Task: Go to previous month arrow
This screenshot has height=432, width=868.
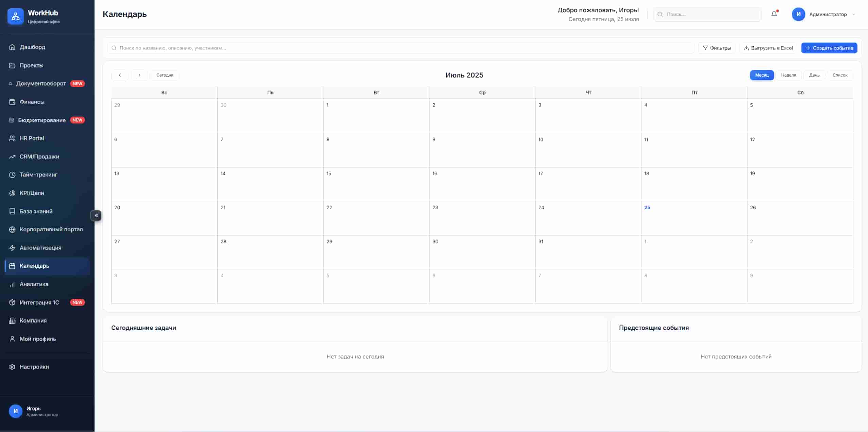Action: point(120,75)
